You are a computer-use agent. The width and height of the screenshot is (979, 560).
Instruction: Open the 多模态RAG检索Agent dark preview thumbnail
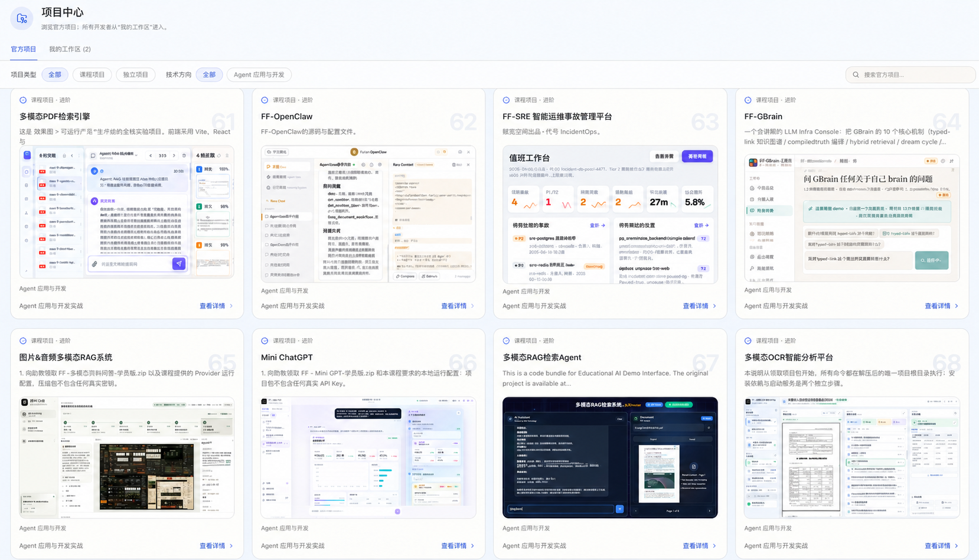coord(610,457)
